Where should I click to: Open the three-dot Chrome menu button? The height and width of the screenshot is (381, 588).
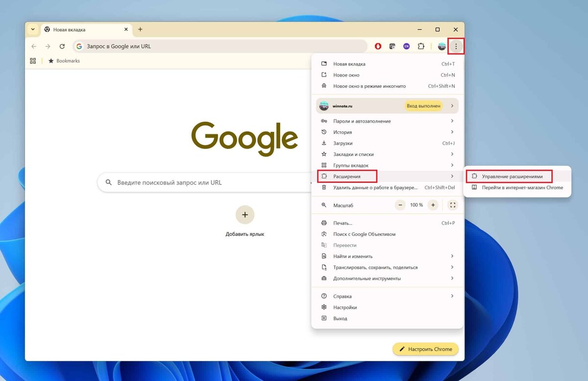pos(456,47)
